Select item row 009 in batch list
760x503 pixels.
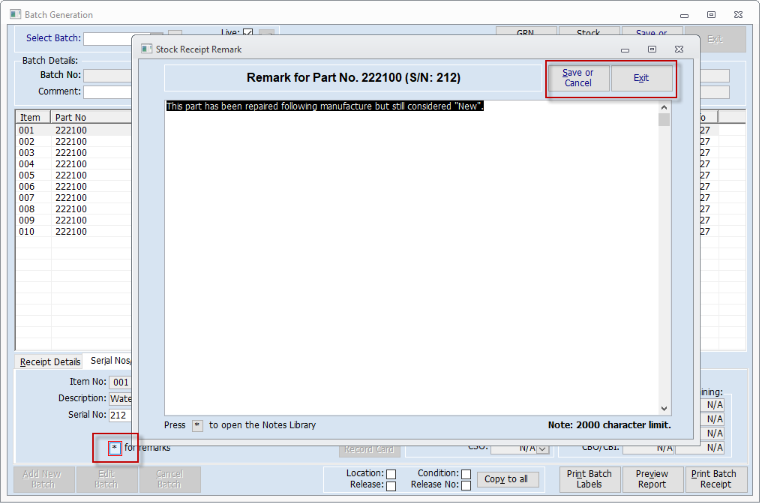coord(73,220)
